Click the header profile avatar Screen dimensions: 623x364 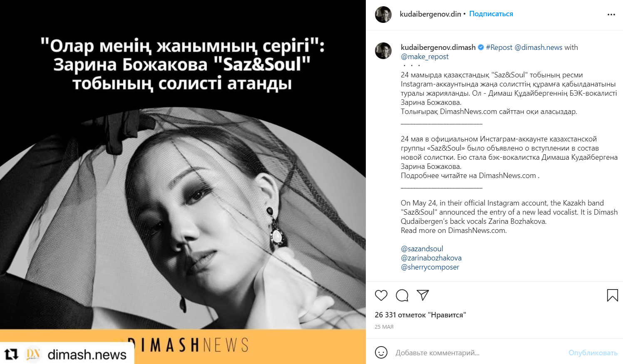[383, 15]
